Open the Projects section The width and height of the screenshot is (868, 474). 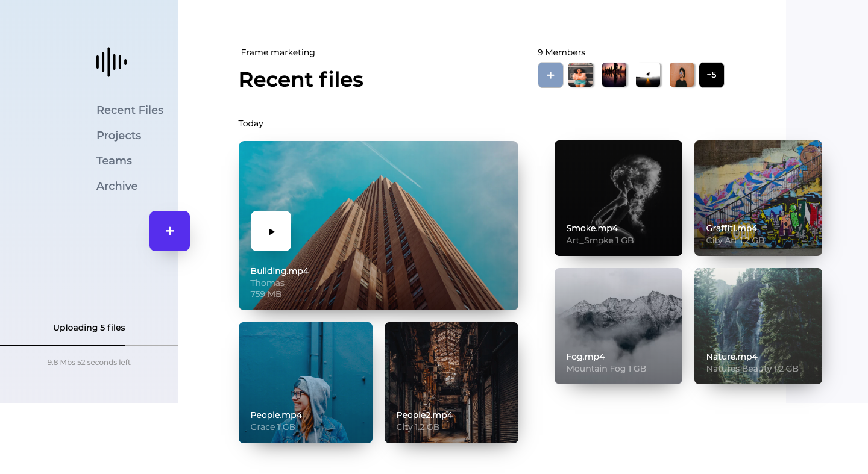coord(119,135)
